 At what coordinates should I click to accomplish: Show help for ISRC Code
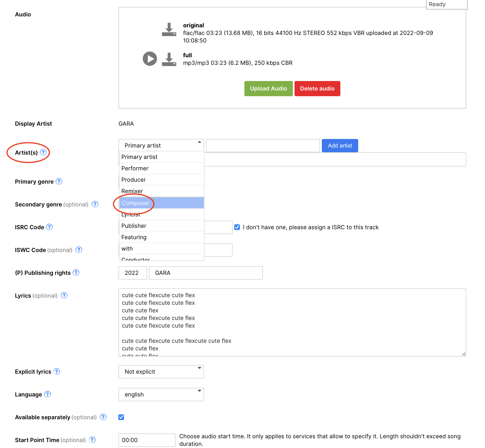(49, 227)
